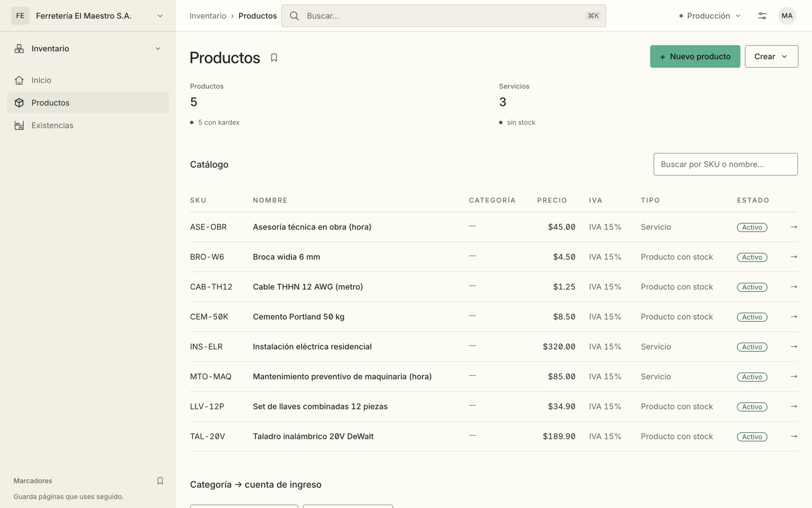812x508 pixels.
Task: Click the Productos breadcrumb item
Action: coord(258,16)
